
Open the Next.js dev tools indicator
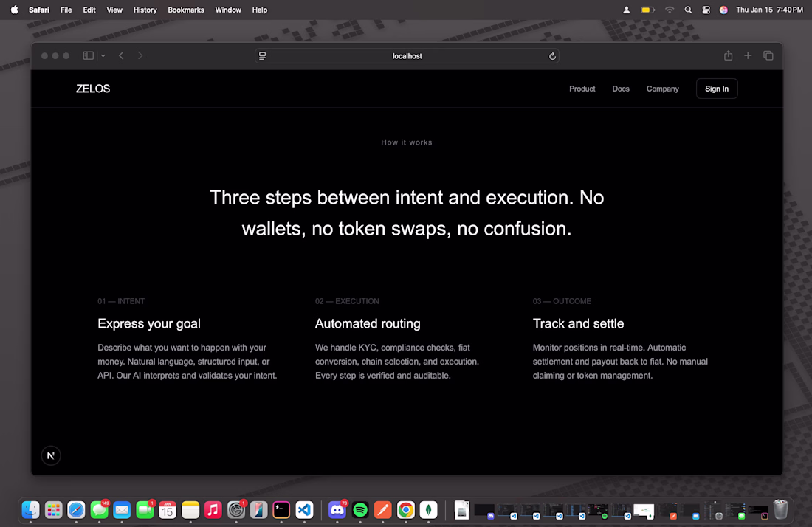click(51, 455)
